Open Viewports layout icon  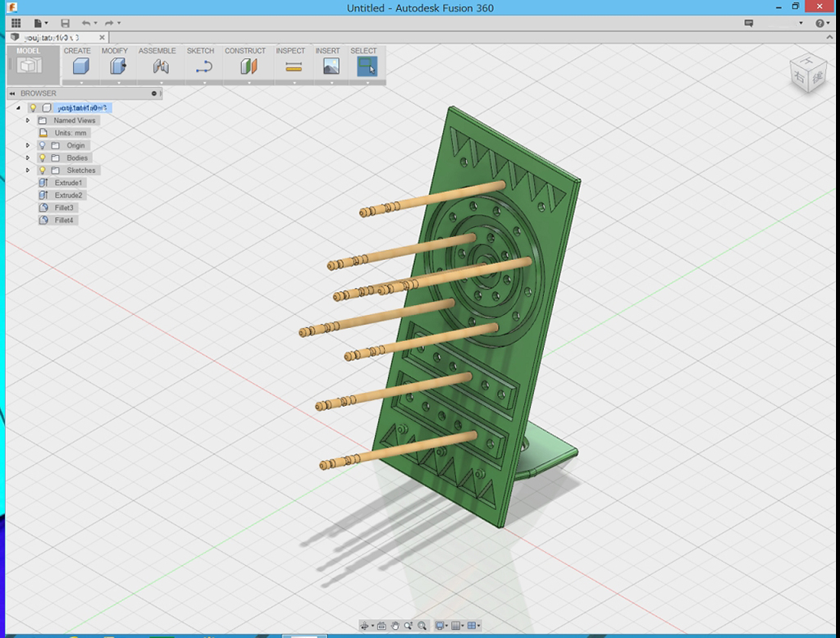pyautogui.click(x=472, y=626)
